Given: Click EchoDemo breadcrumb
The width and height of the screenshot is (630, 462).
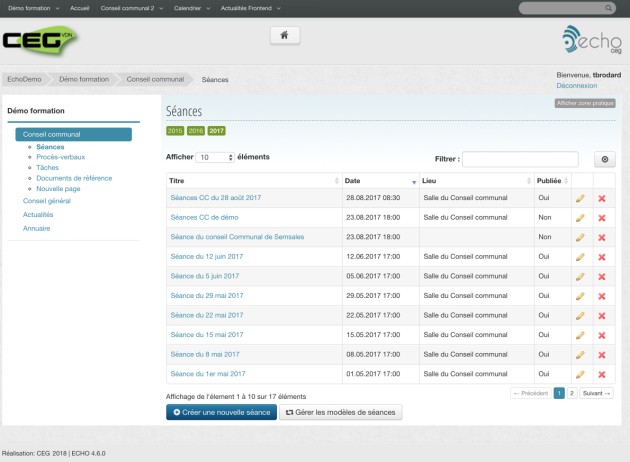Looking at the screenshot, I should tap(24, 80).
